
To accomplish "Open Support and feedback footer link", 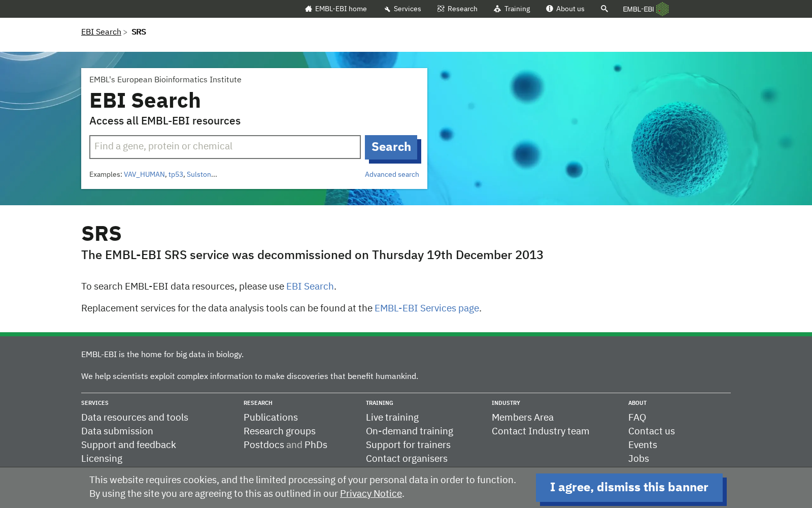I will (x=128, y=445).
